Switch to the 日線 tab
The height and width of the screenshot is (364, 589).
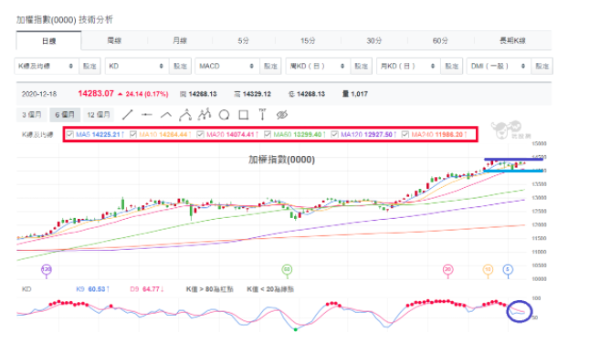point(48,41)
